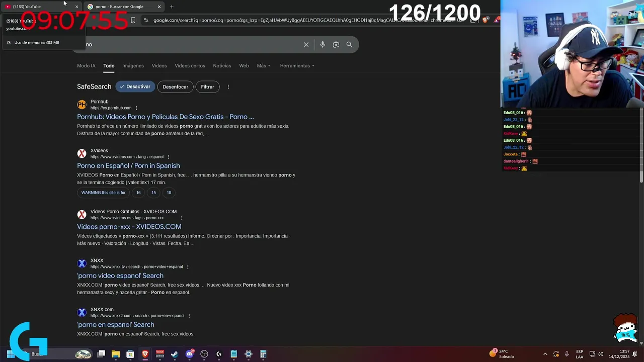Open options for the xnxx.tv result

[x=188, y=267]
